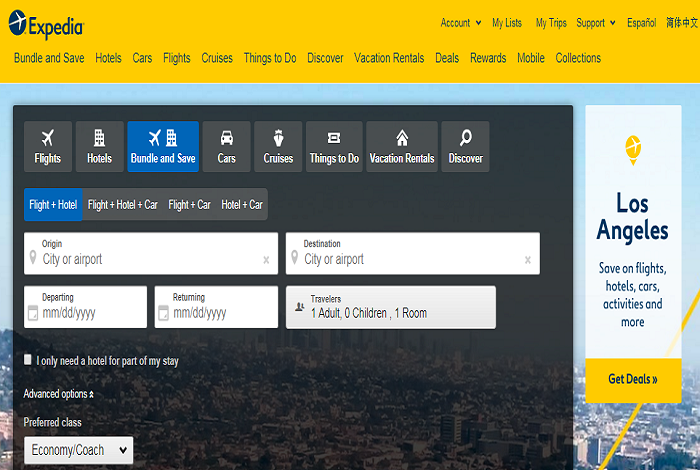This screenshot has height=470, width=700.
Task: Open Bundle and Save in top navigation
Action: (49, 58)
